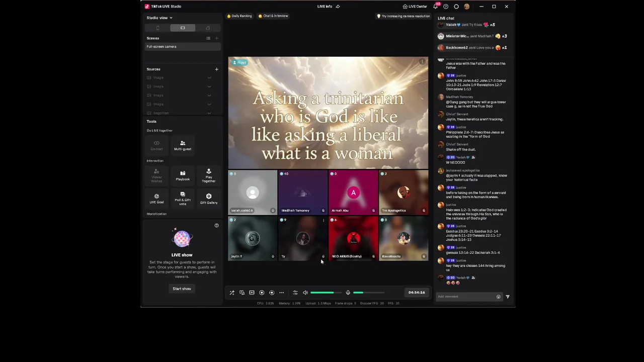Click the record circle icon in bottom toolbar
The width and height of the screenshot is (644, 362).
[262, 293]
